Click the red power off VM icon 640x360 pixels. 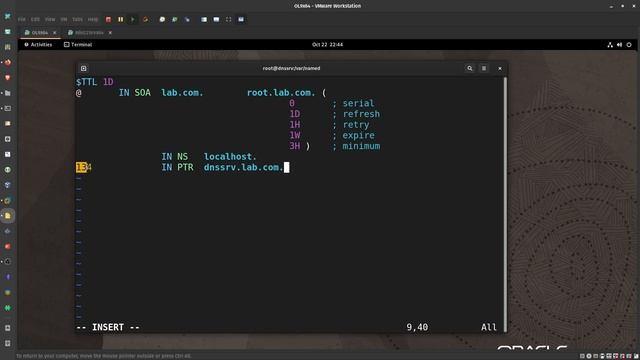(108, 19)
